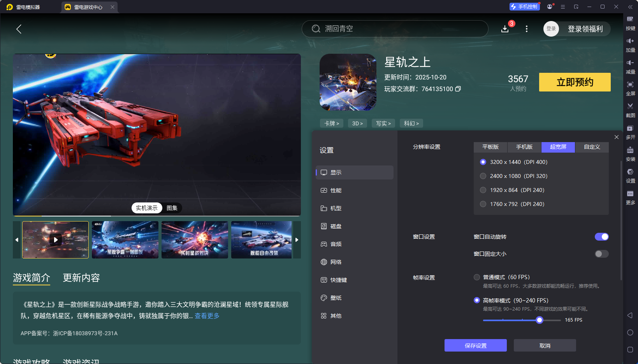The height and width of the screenshot is (364, 638).
Task: Click 保存设置 button
Action: (x=476, y=345)
